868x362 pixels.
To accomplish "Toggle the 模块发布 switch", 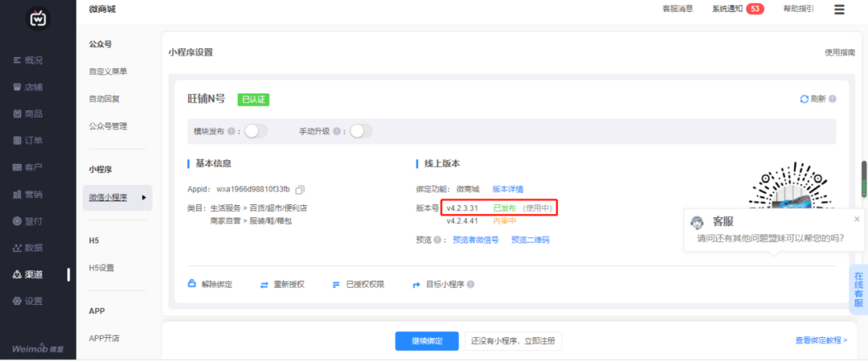I will coord(256,131).
